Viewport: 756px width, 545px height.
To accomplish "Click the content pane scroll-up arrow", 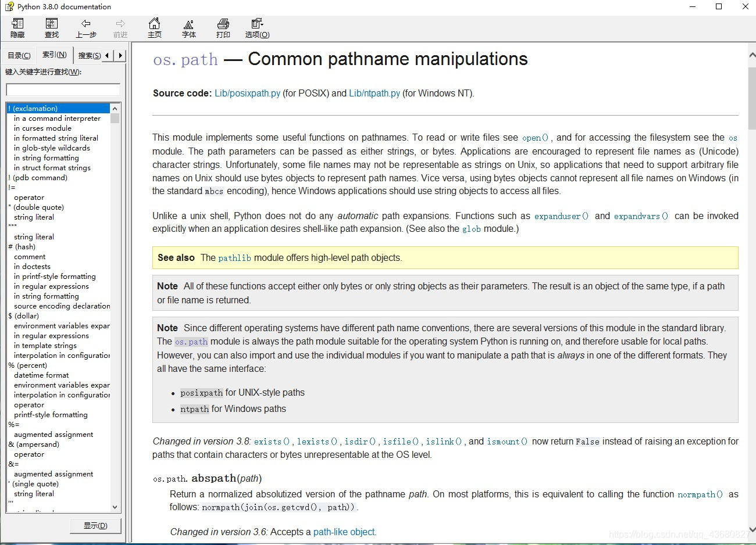I will tap(751, 55).
